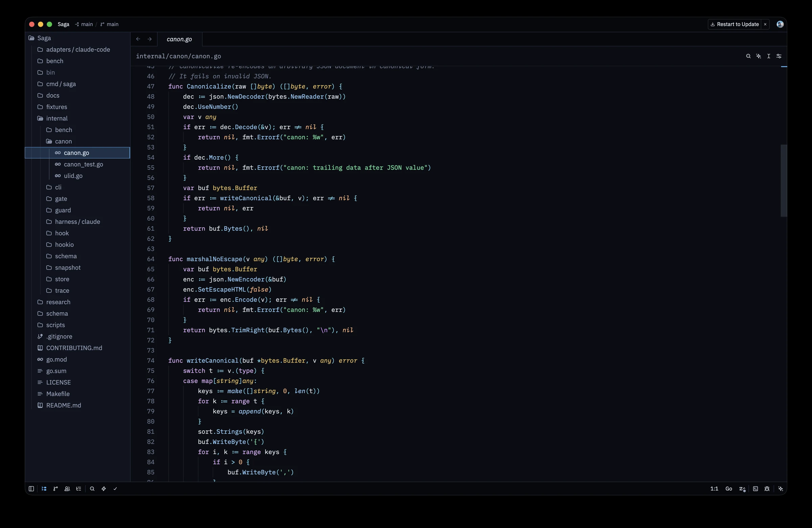The height and width of the screenshot is (528, 812).
Task: Open ulid.go in the file tree
Action: click(x=77, y=176)
